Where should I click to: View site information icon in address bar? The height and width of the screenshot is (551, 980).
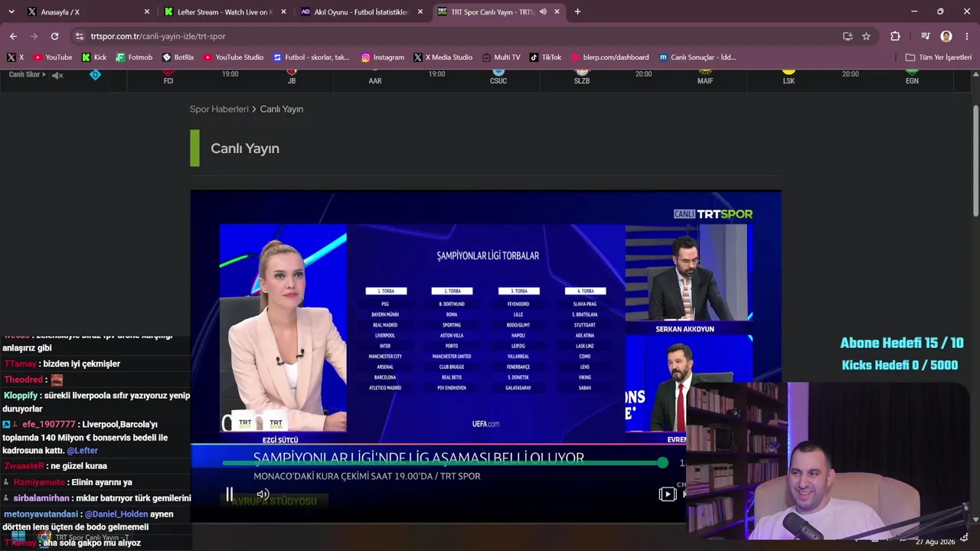(80, 36)
